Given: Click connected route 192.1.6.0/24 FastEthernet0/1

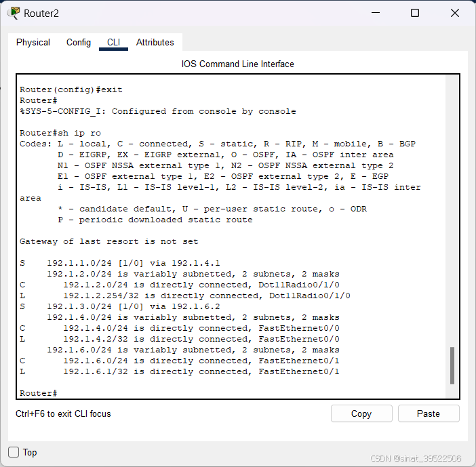Looking at the screenshot, I should tap(180, 361).
